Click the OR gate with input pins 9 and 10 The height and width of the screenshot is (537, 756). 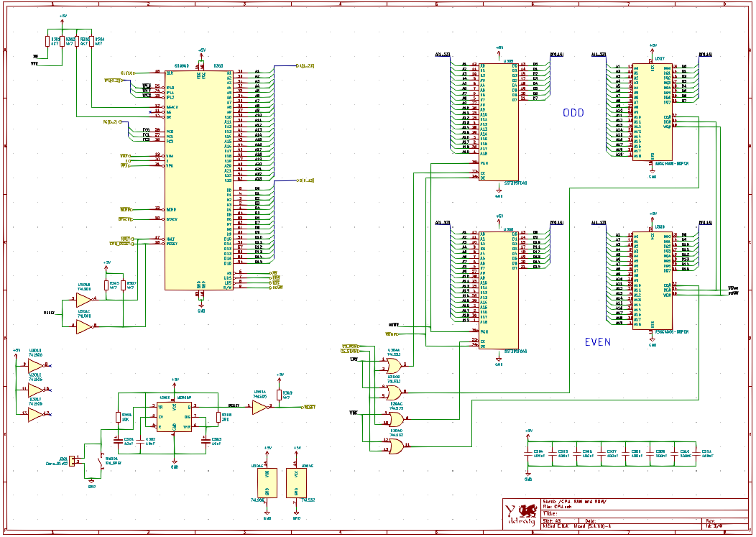pyautogui.click(x=396, y=419)
